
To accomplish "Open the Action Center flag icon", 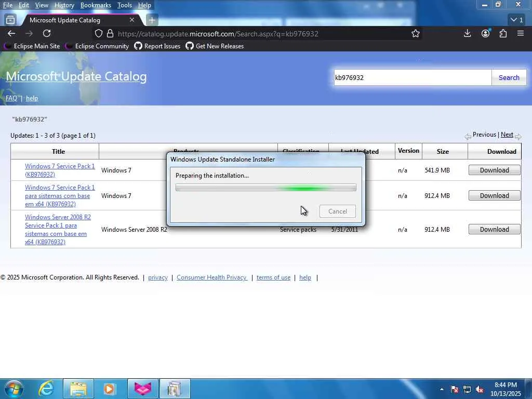I will [455, 389].
